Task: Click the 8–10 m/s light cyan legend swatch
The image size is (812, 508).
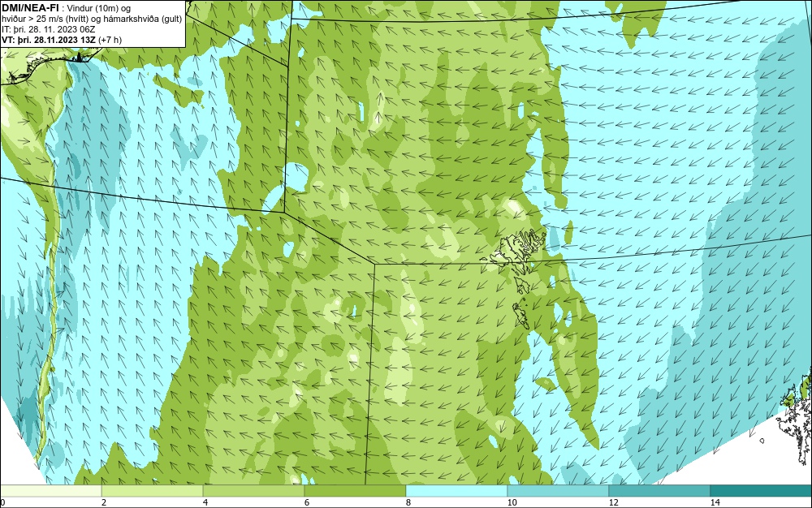Action: [456, 491]
